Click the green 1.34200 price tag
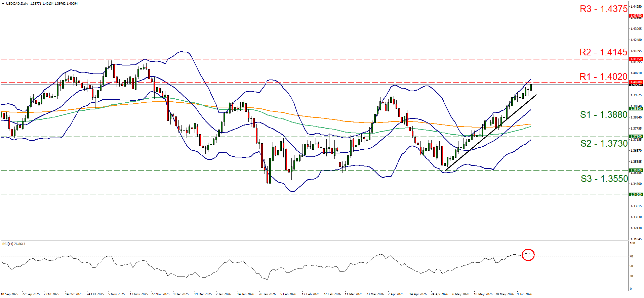The height and width of the screenshot is (298, 644). [636, 195]
